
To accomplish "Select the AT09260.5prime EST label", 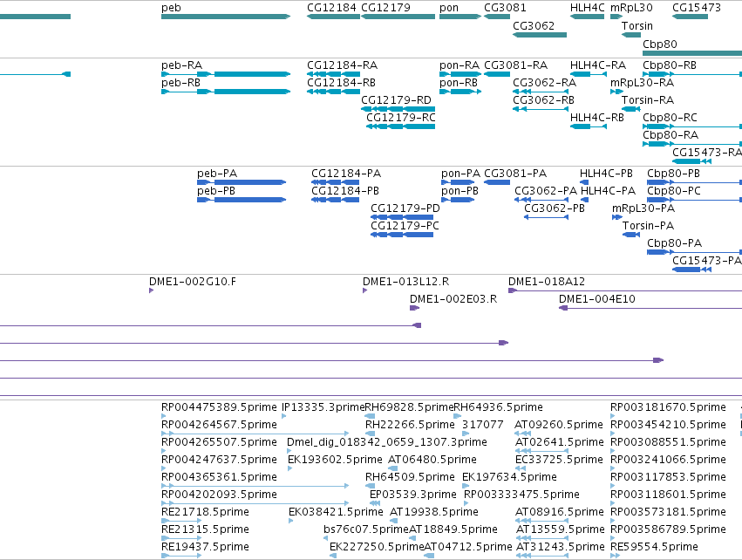I will pos(559,425).
